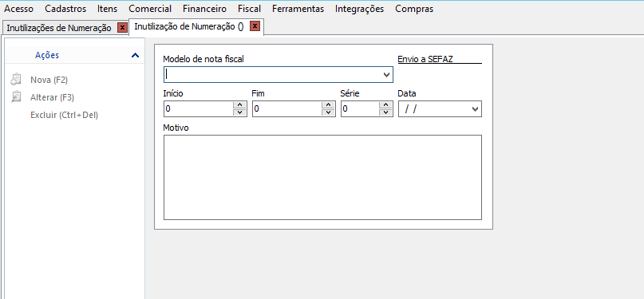Screen dimensions: 644x299
Task: Click the Excluir (Ctrl+Del) action
Action: coord(64,116)
